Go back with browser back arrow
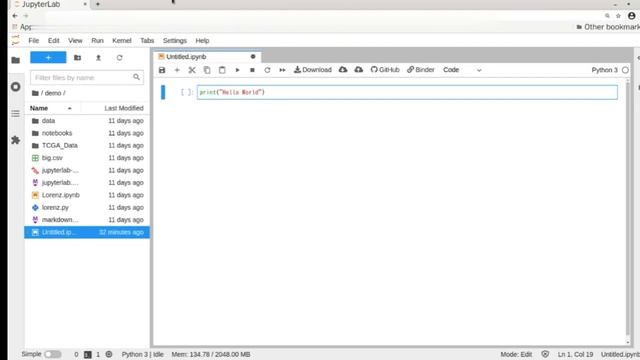Viewport: 640px width, 360px height. pyautogui.click(x=15, y=16)
